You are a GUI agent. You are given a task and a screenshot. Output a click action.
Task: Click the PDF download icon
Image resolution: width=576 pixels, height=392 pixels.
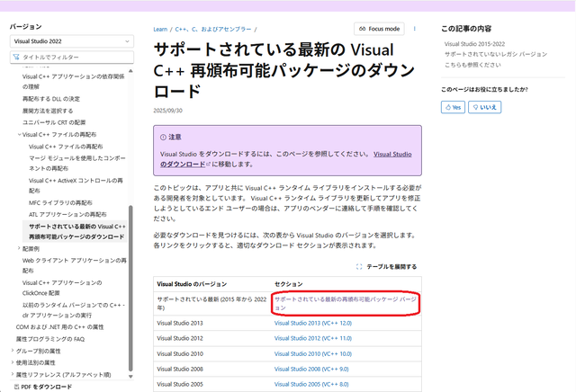(x=16, y=387)
